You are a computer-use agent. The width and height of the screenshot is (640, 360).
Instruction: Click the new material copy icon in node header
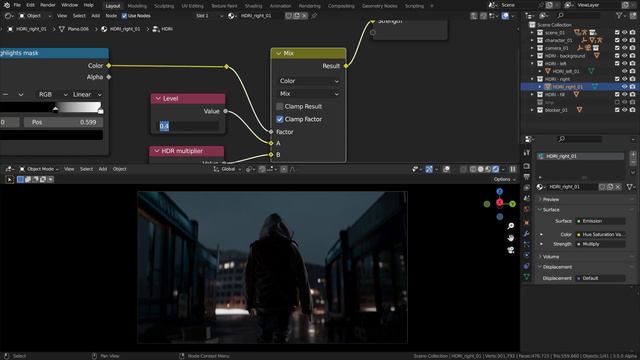(297, 16)
